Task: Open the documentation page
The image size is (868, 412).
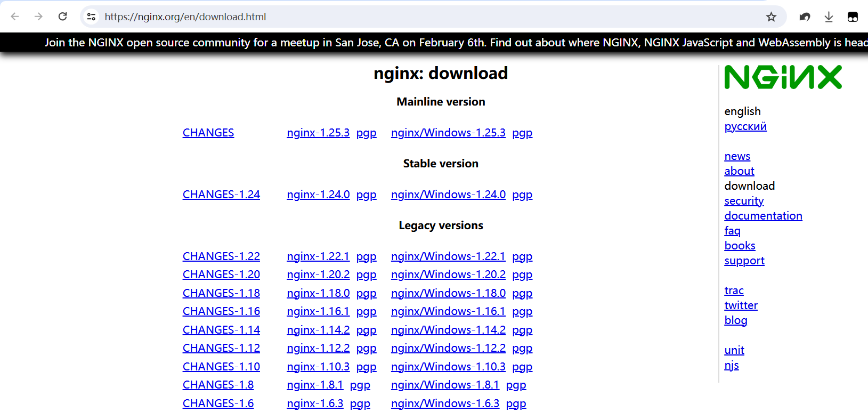Action: [x=764, y=216]
